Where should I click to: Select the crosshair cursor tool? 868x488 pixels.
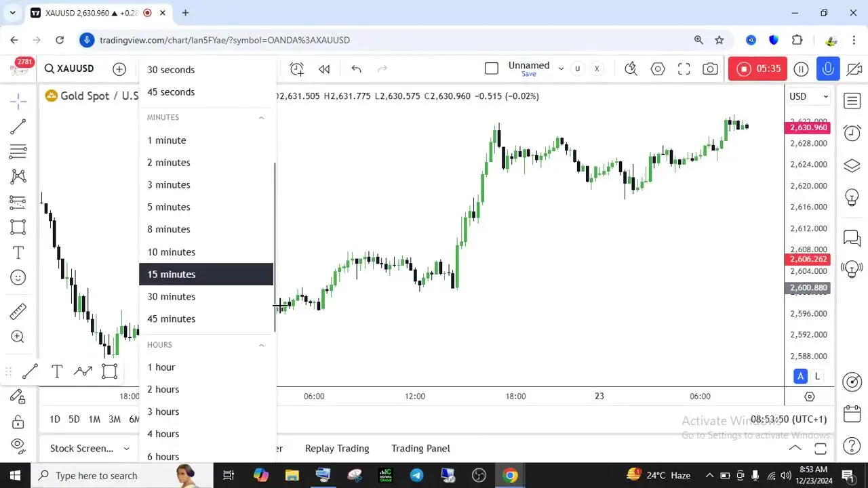(x=18, y=102)
